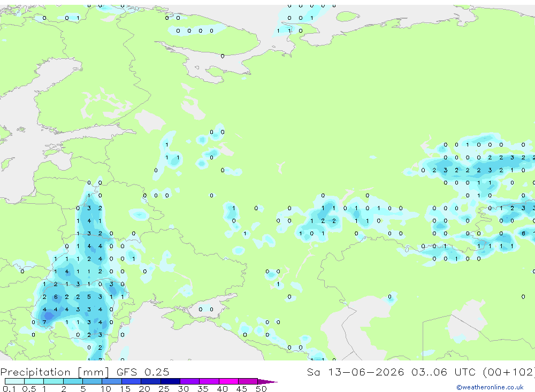Choose the 25–30 mm navy legend swatch
The height and width of the screenshot is (392, 535).
(170, 381)
